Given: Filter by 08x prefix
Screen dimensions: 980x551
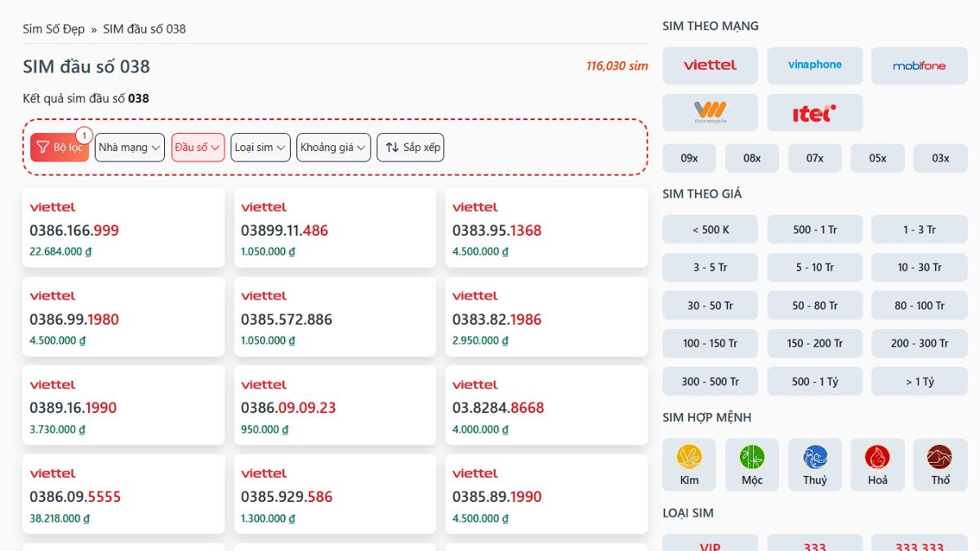Looking at the screenshot, I should (752, 158).
